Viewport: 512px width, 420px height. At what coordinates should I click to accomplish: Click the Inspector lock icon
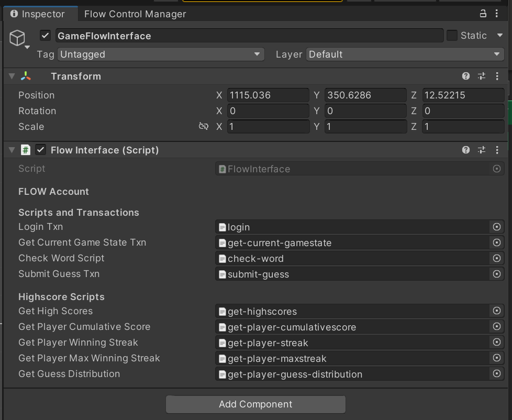(x=483, y=14)
